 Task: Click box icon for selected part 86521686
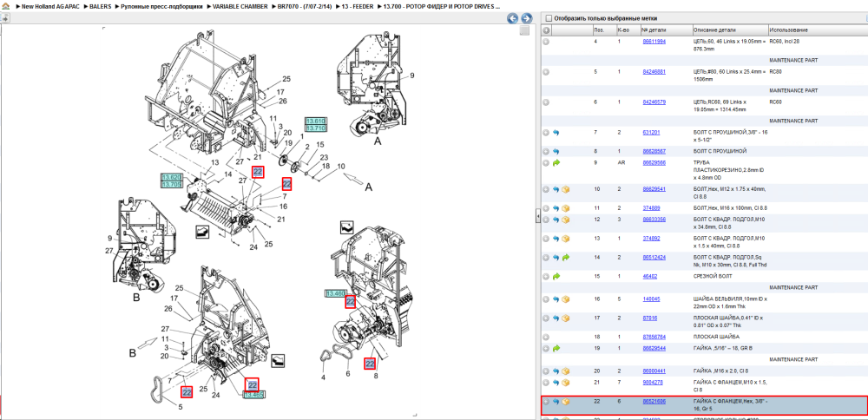click(566, 402)
